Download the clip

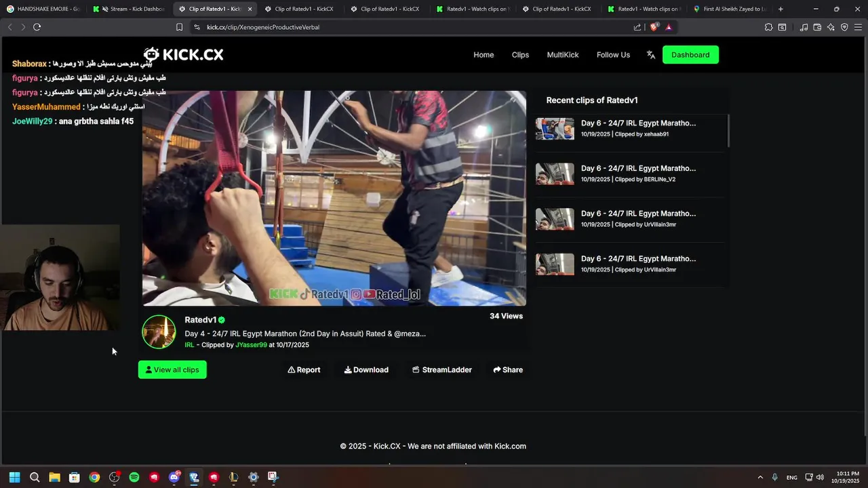(x=366, y=369)
